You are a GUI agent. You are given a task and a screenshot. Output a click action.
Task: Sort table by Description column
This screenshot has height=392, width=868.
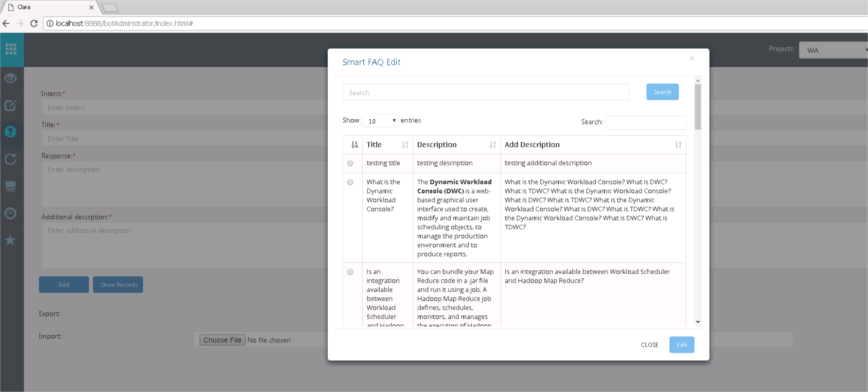pos(456,145)
